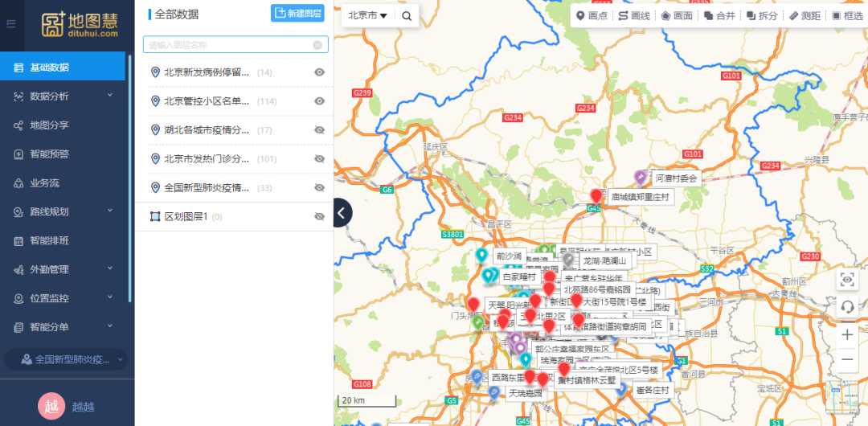Viewport: 868px width, 426px height.
Task: Open 北京市 city dropdown
Action: click(367, 16)
